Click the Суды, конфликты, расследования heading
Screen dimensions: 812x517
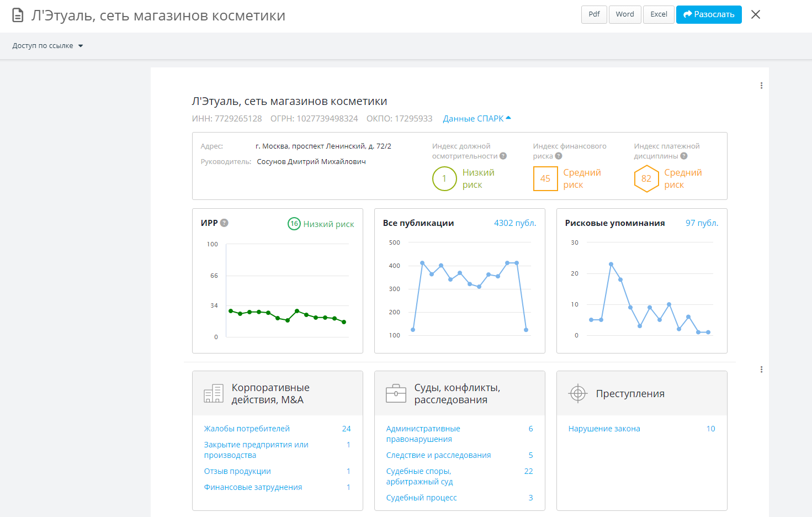coord(458,394)
